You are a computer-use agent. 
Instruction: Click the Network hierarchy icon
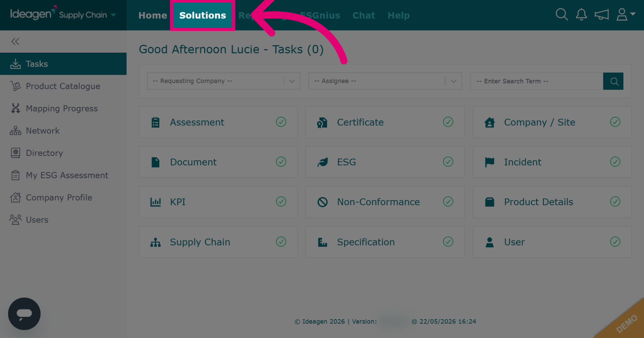pos(15,131)
